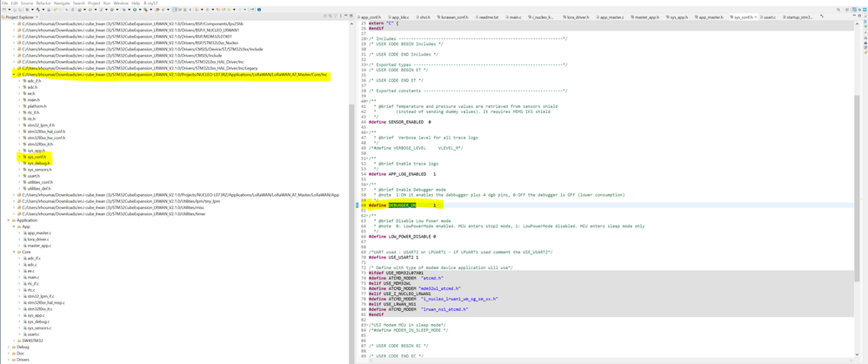Click the main.c file icon under Core
Screen dimensions: 868x364
tap(25, 278)
